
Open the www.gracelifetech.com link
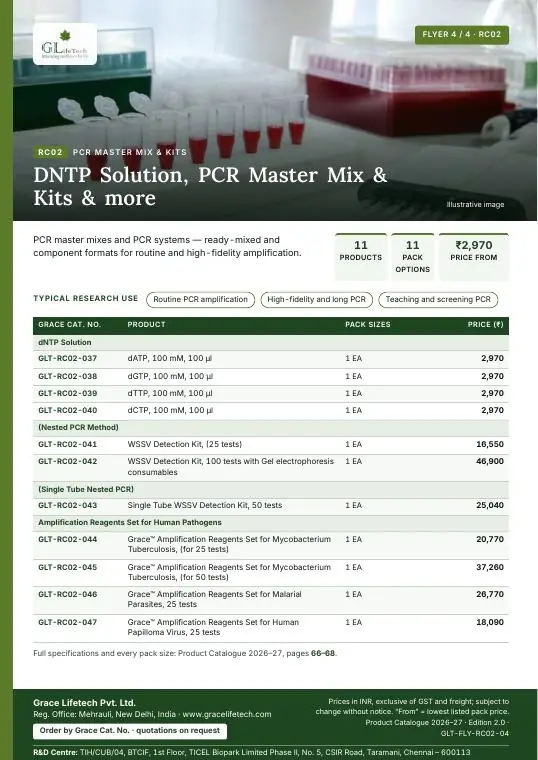pos(227,714)
